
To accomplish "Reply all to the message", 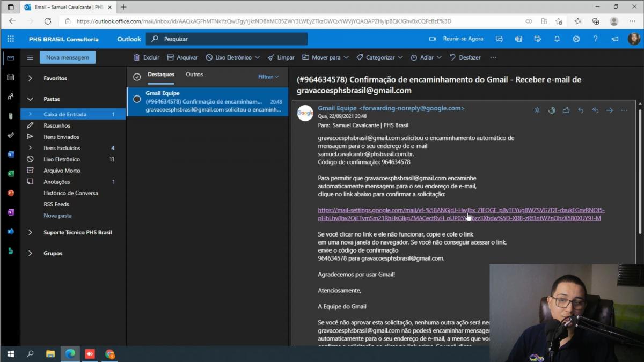I will tap(595, 110).
